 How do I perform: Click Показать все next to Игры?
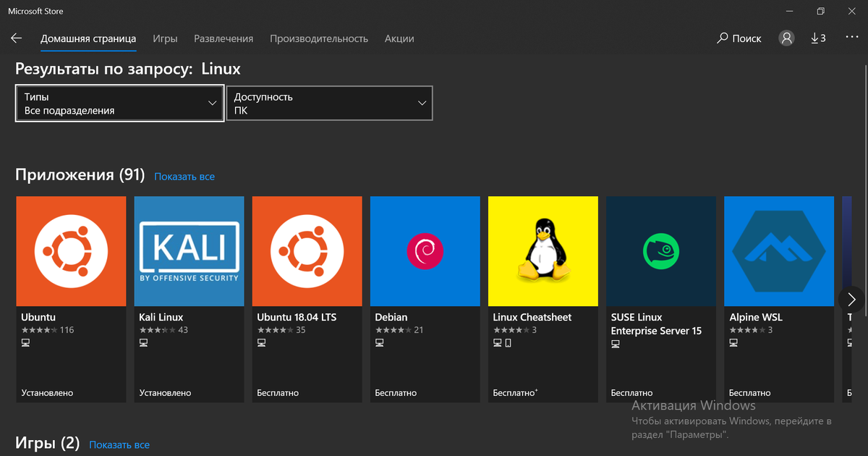(119, 444)
